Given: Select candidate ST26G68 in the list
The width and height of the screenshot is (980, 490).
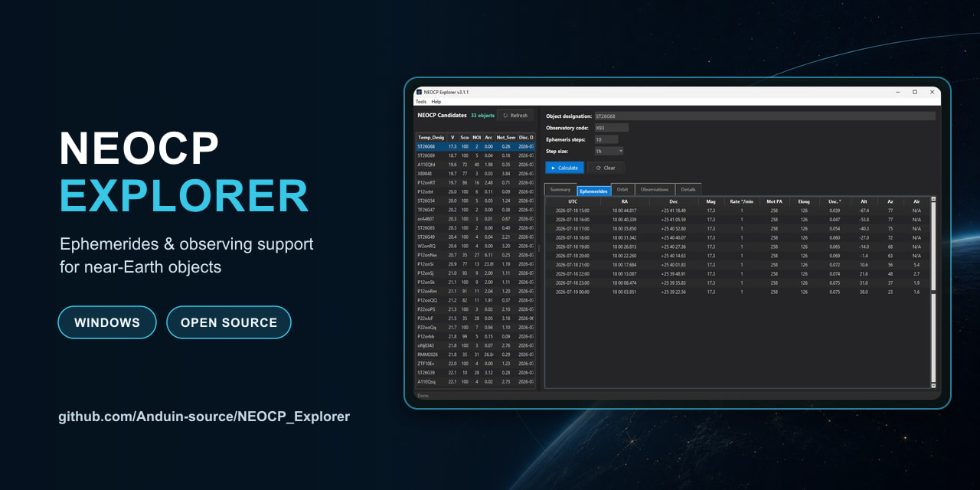Looking at the screenshot, I should click(475, 146).
